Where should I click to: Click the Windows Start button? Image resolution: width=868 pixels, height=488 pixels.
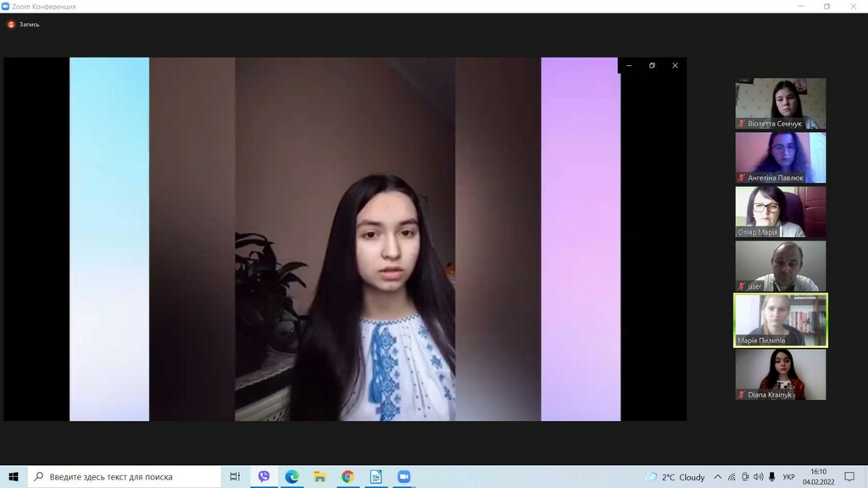pyautogui.click(x=13, y=477)
